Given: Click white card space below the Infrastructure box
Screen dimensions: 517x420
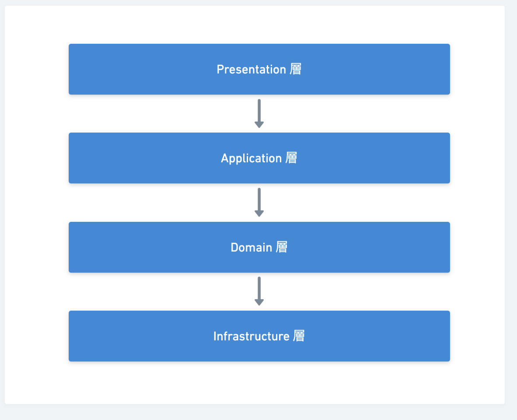Looking at the screenshot, I should (x=259, y=383).
